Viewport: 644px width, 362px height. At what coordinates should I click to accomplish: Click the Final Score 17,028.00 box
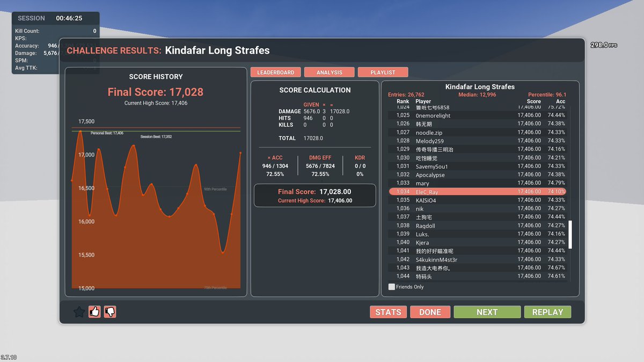tap(314, 196)
